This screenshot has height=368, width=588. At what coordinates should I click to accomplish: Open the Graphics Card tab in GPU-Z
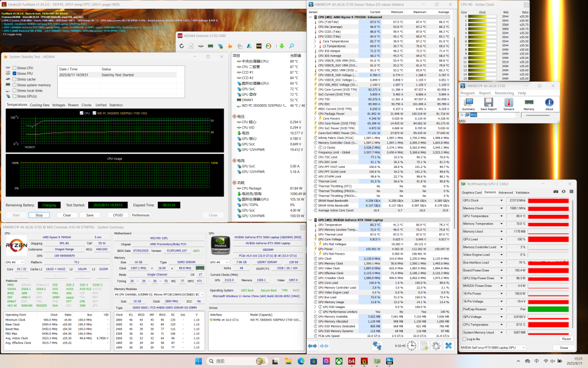click(471, 192)
